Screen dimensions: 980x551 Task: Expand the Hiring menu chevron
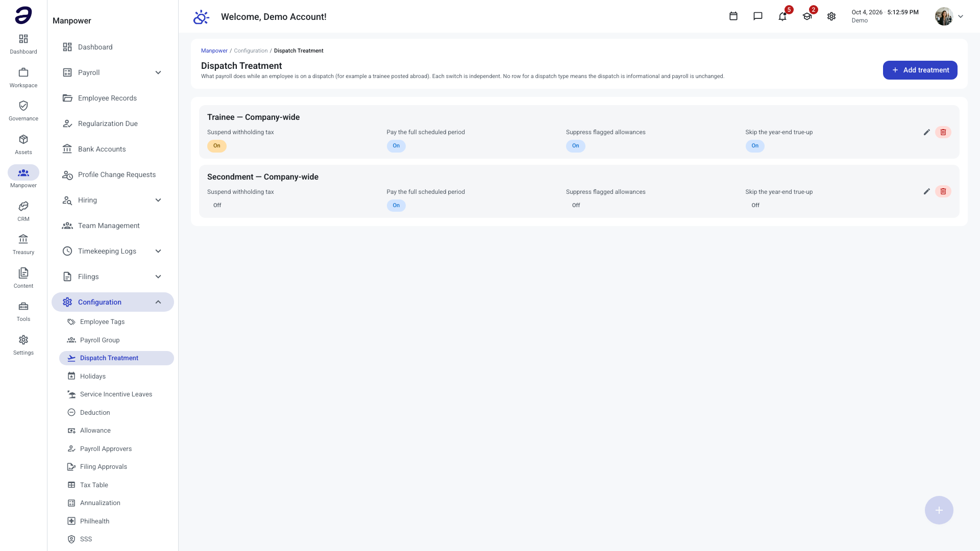point(158,200)
